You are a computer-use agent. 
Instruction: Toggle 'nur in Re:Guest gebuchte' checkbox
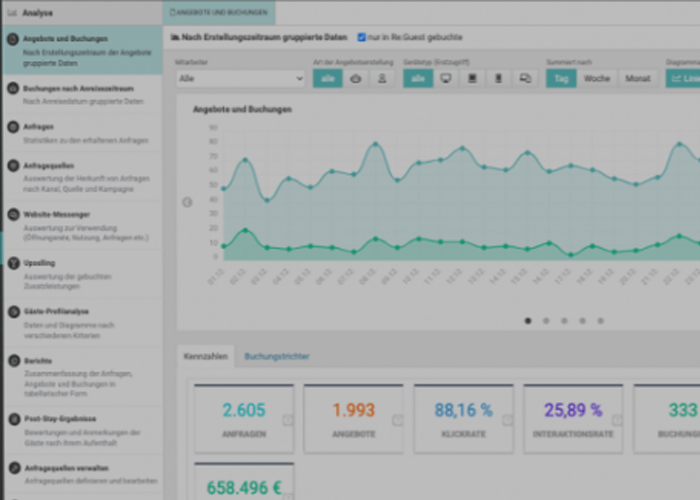pyautogui.click(x=362, y=38)
